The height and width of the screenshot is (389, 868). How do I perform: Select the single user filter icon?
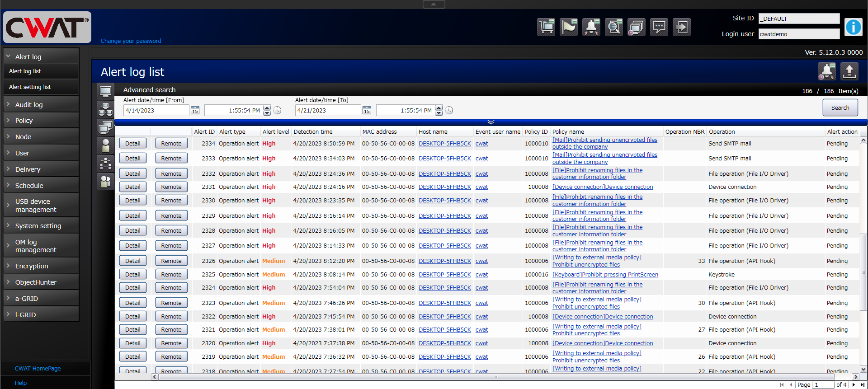point(106,145)
